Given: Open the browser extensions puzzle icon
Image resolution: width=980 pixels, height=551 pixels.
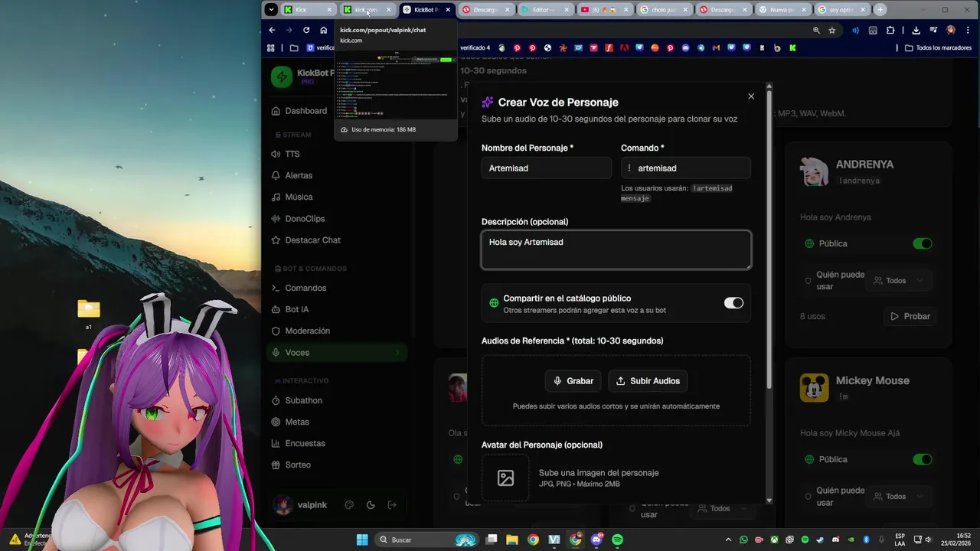Looking at the screenshot, I should pyautogui.click(x=890, y=30).
